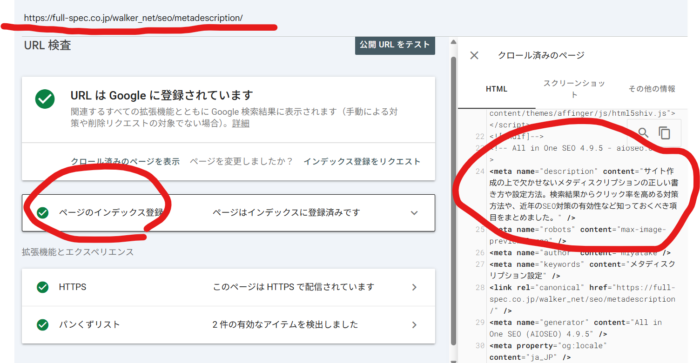Close the crawled page panel
The width and height of the screenshot is (700, 363).
tap(474, 55)
